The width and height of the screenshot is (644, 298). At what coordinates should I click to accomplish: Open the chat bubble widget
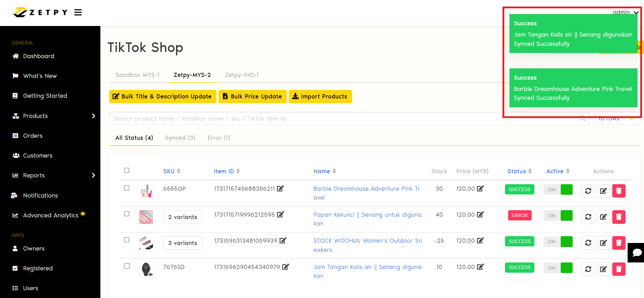point(636,253)
